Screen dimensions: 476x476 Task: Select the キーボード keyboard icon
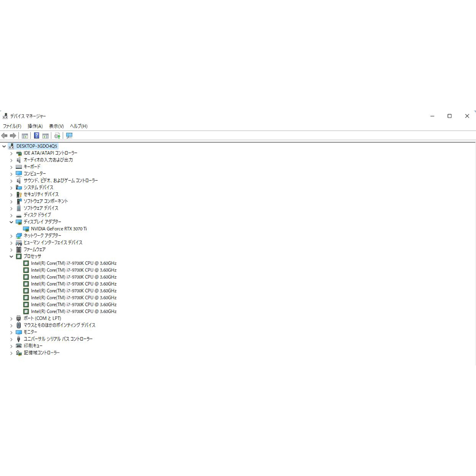(19, 167)
